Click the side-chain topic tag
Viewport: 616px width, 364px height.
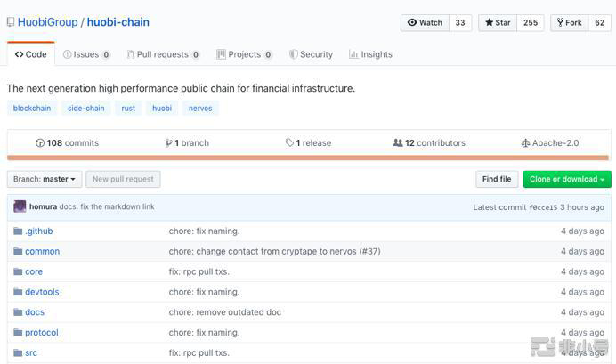86,109
